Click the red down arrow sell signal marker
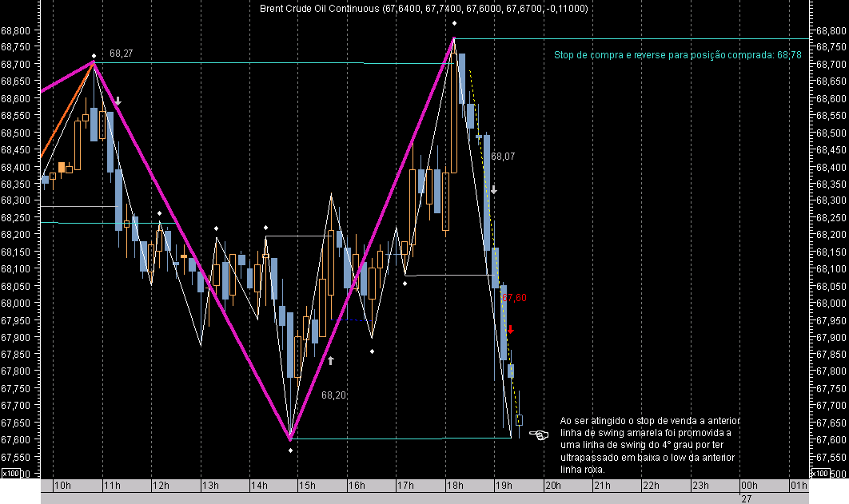Screen dimensions: 849x504 pyautogui.click(x=511, y=327)
